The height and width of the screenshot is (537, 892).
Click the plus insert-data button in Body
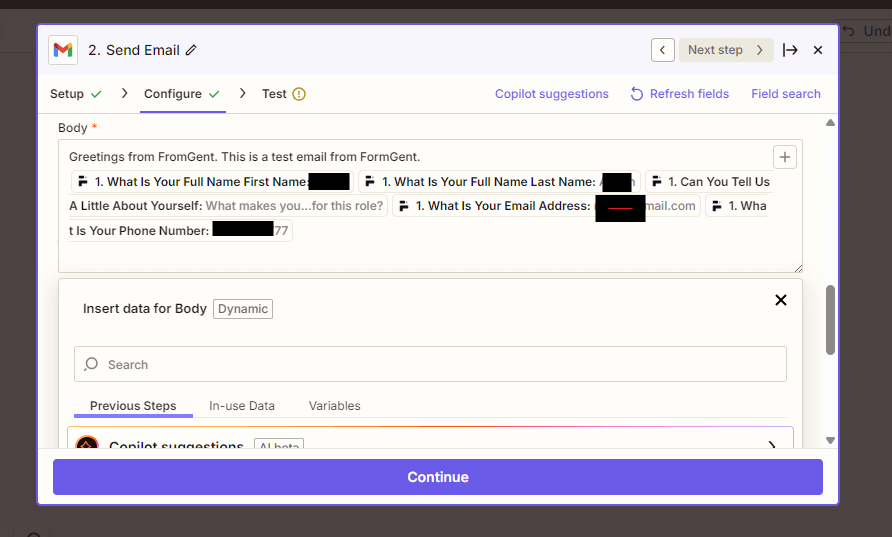[x=784, y=157]
